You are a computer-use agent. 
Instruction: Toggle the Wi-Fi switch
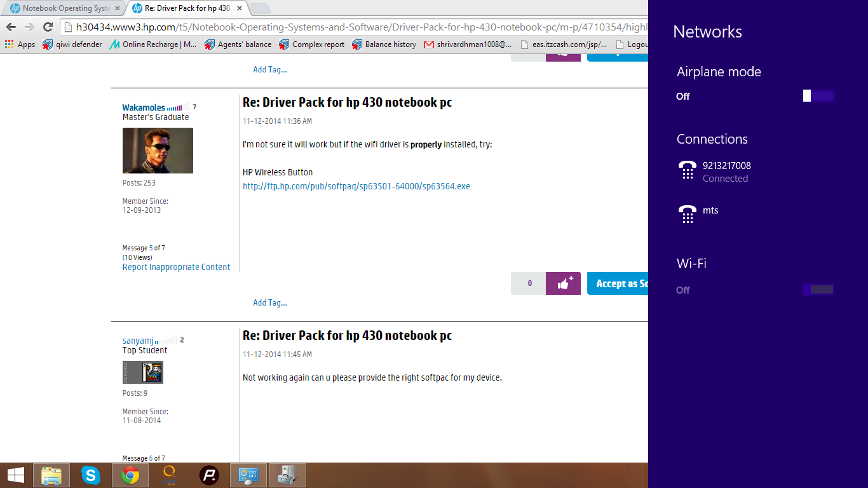click(x=819, y=290)
